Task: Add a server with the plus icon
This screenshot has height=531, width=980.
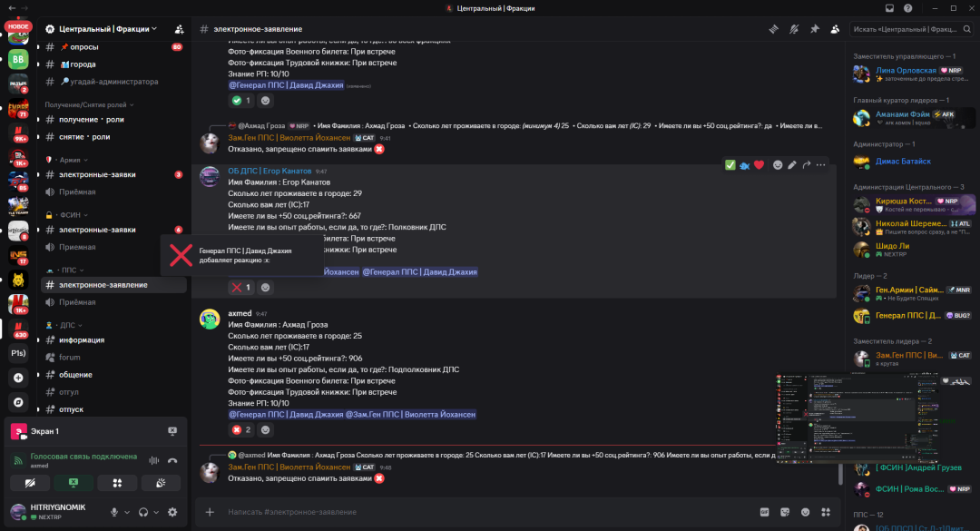Action: (18, 378)
